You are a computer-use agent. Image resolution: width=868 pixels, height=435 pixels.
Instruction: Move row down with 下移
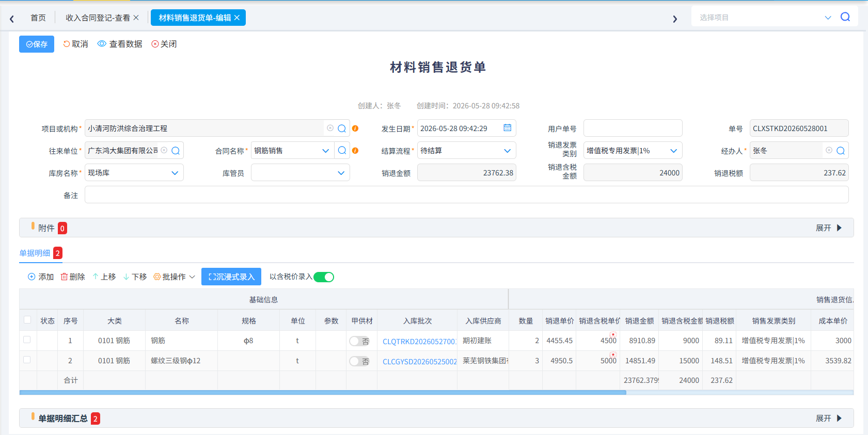coord(135,277)
